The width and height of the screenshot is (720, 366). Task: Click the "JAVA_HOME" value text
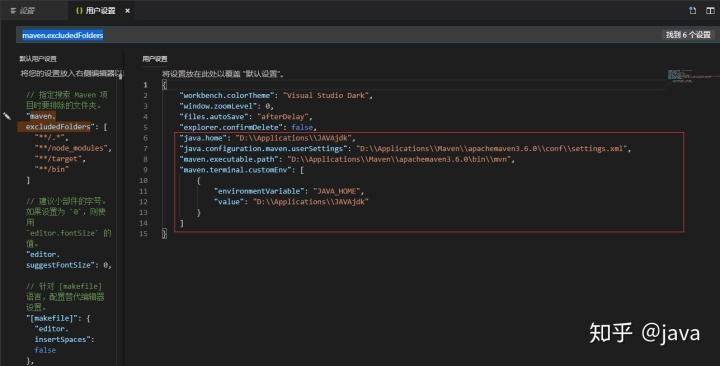coord(337,191)
